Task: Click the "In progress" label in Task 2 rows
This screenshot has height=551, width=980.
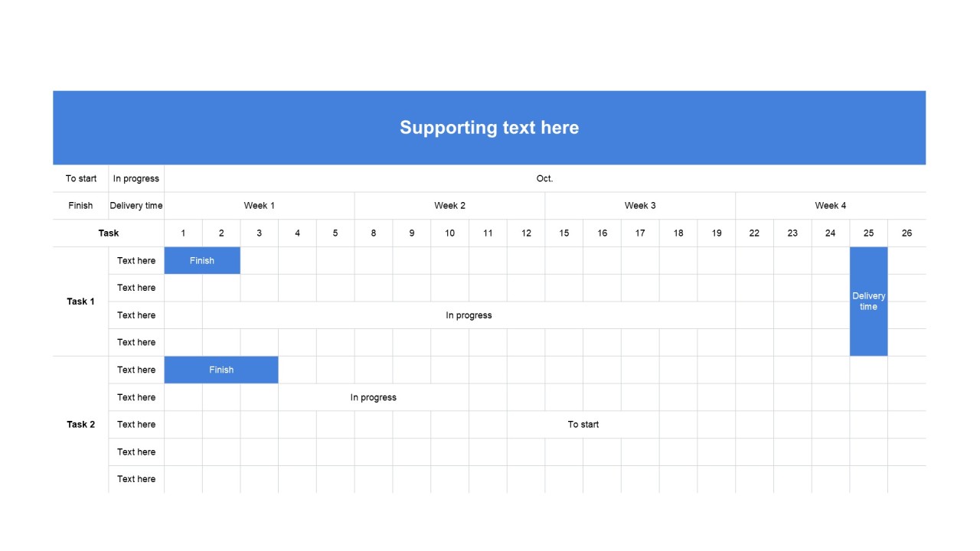Action: coord(374,397)
